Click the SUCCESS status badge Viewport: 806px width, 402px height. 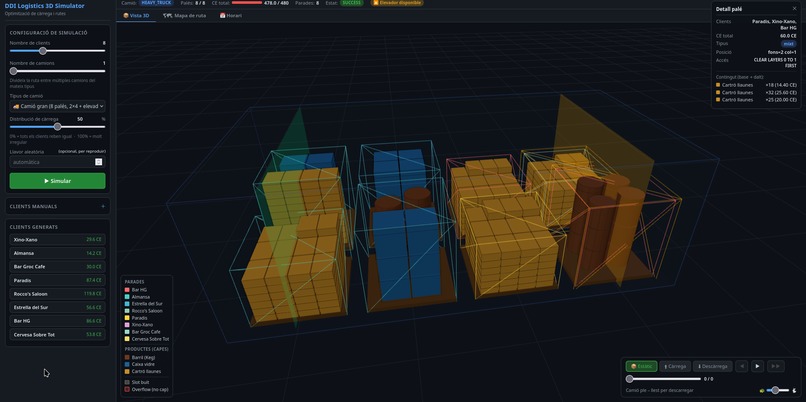click(x=351, y=3)
